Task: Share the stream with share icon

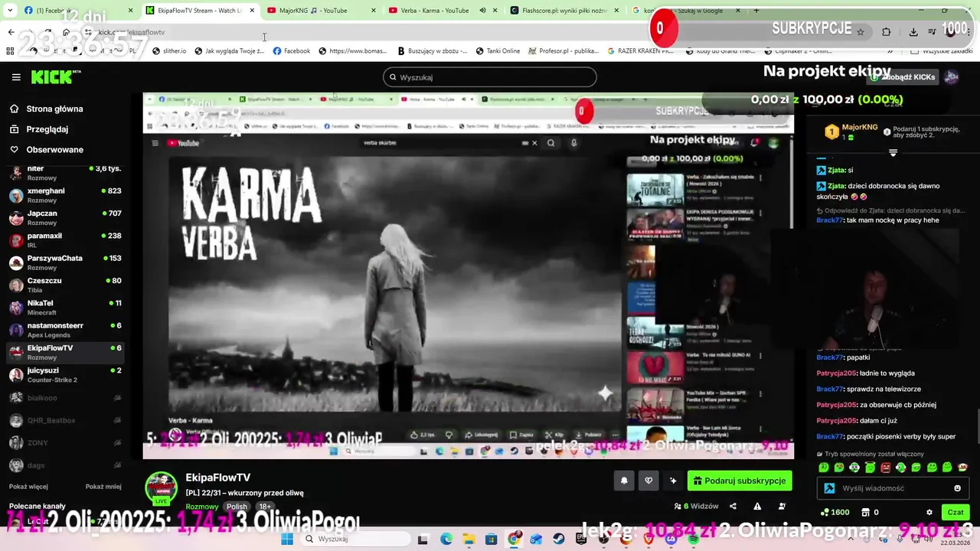Action: (x=733, y=506)
